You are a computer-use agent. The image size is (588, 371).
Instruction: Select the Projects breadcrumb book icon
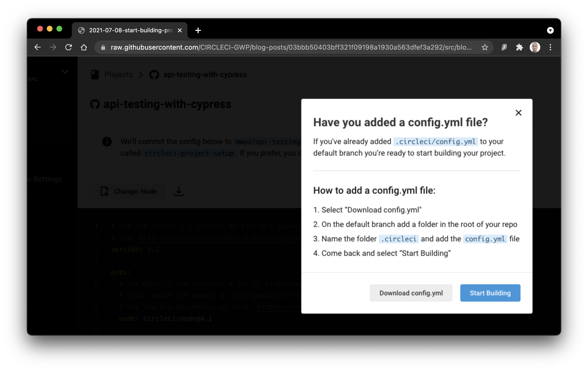pos(95,74)
